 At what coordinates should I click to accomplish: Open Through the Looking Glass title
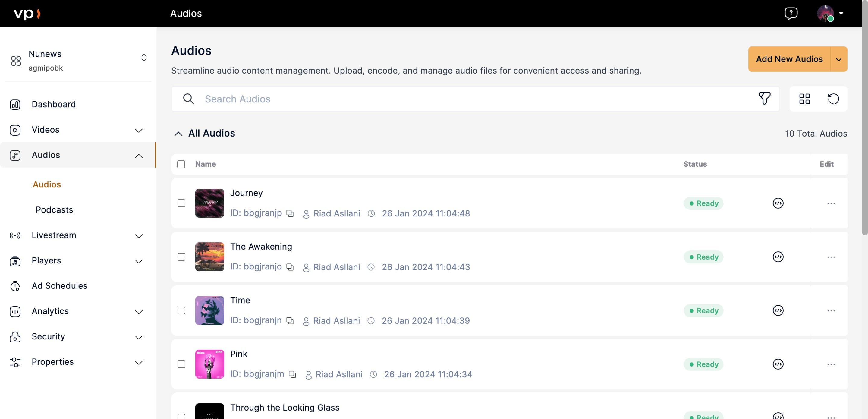pyautogui.click(x=285, y=407)
